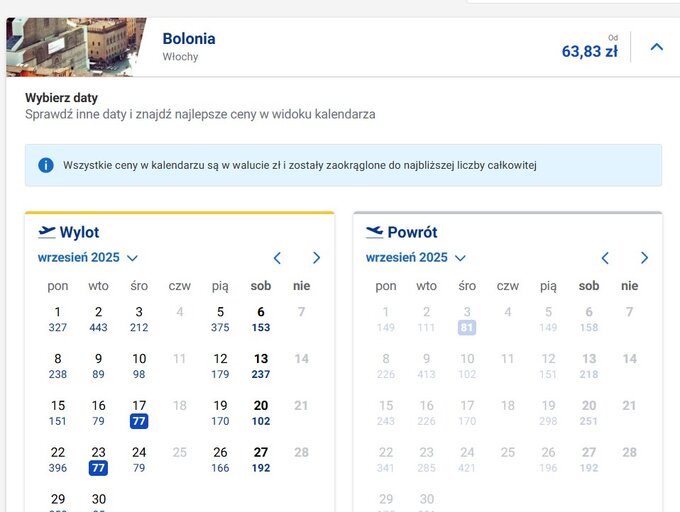Go to previous month in Powrót calendar

(x=605, y=258)
